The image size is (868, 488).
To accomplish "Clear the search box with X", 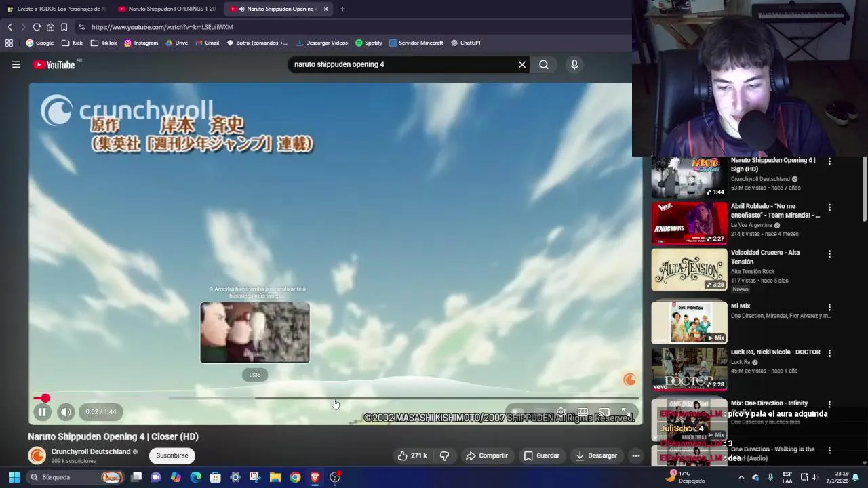I will click(522, 64).
